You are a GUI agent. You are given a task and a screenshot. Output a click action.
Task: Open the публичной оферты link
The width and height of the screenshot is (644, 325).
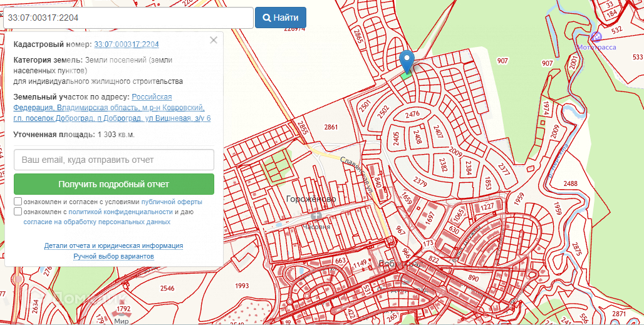coord(171,202)
